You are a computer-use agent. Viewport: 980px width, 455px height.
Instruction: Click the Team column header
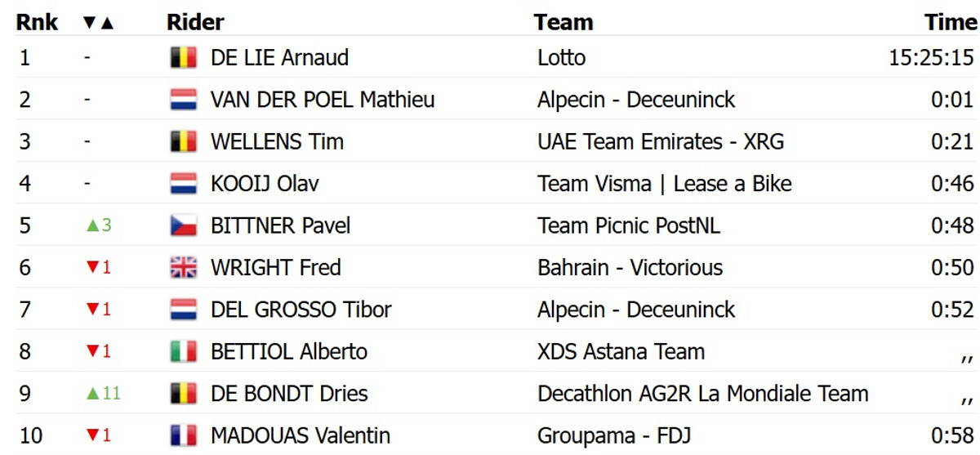click(x=563, y=22)
